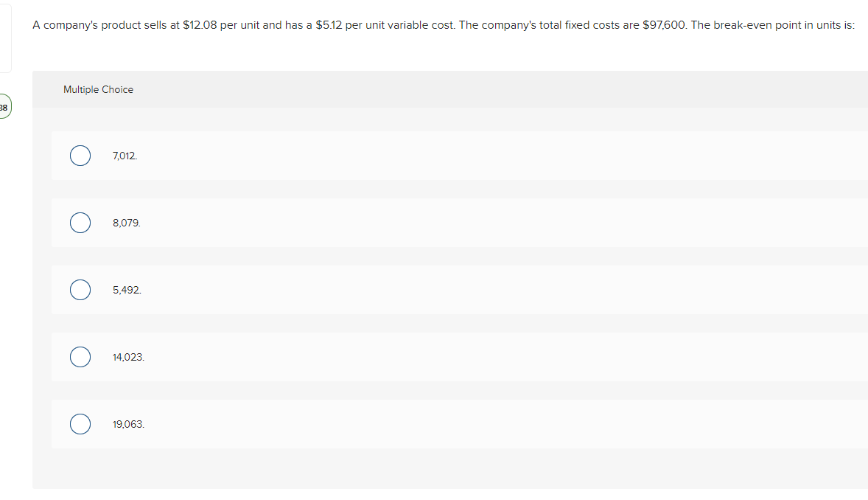The width and height of the screenshot is (868, 500).
Task: Click the second answer row background
Action: [x=442, y=223]
